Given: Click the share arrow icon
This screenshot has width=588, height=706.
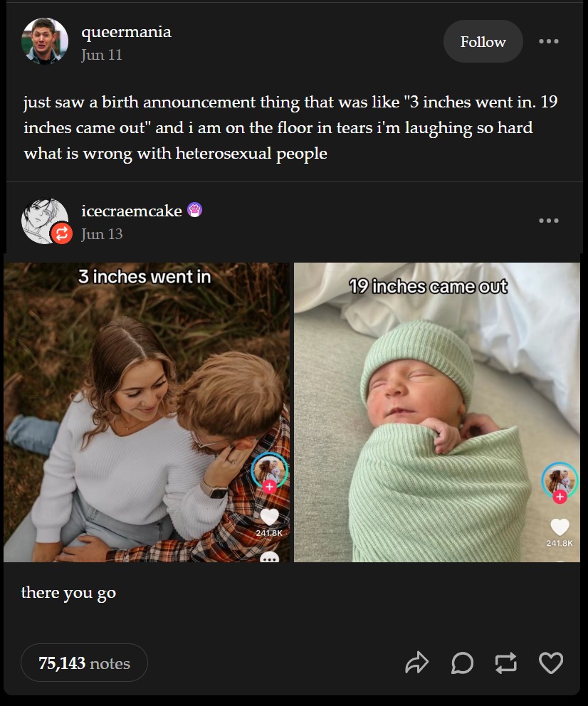Looking at the screenshot, I should pyautogui.click(x=416, y=663).
